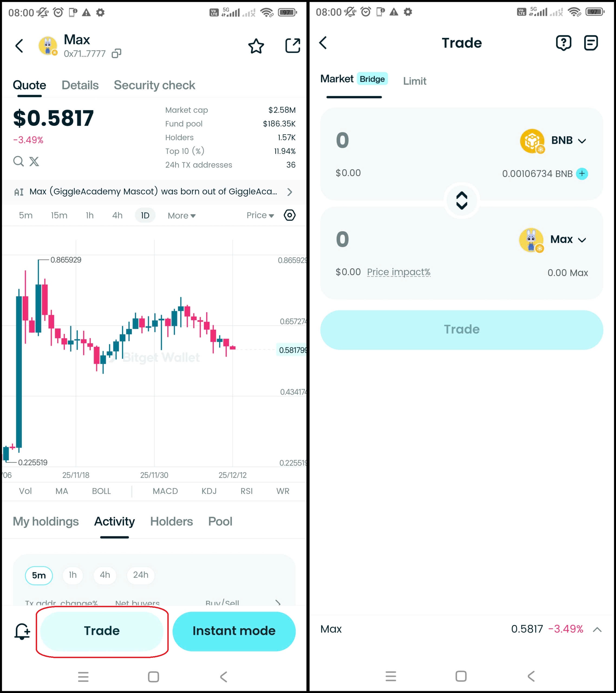Select the 1h activity filter
This screenshot has width=616, height=693.
73,575
